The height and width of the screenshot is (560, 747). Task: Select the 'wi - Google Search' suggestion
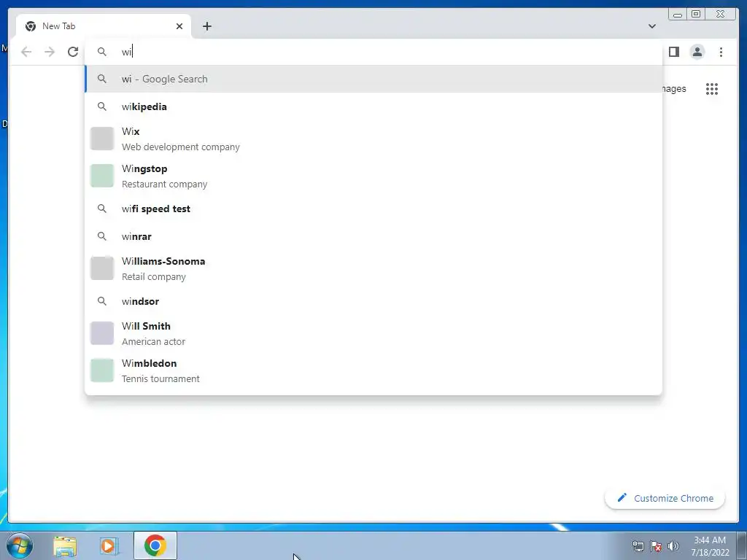coord(373,79)
